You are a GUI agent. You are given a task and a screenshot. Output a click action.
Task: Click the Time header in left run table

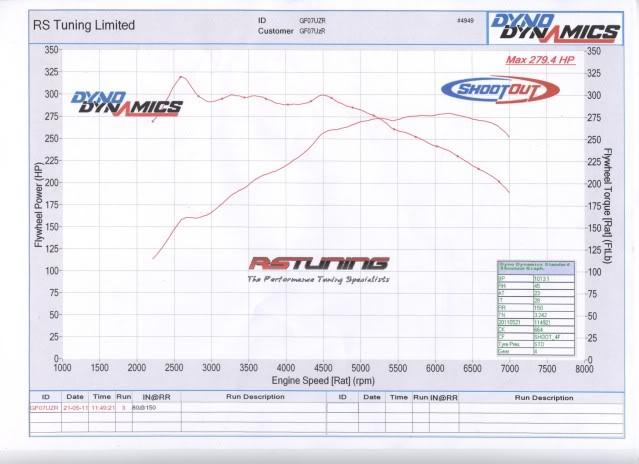coord(101,397)
